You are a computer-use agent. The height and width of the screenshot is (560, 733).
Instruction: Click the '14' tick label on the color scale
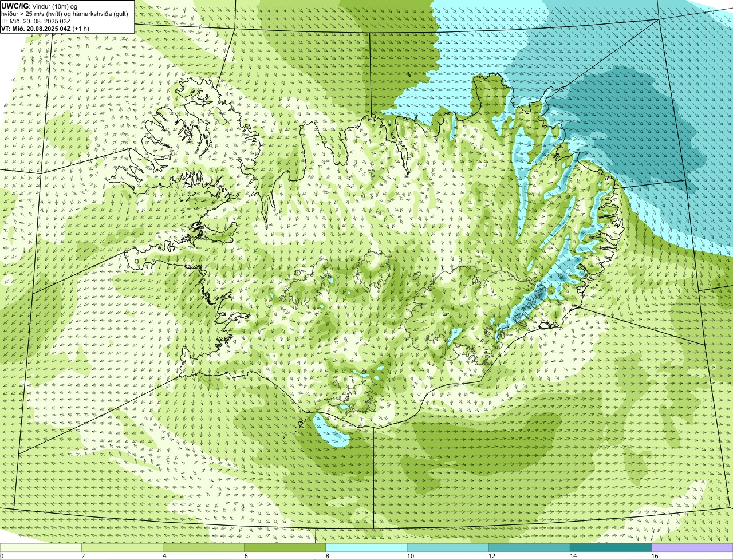pyautogui.click(x=573, y=556)
